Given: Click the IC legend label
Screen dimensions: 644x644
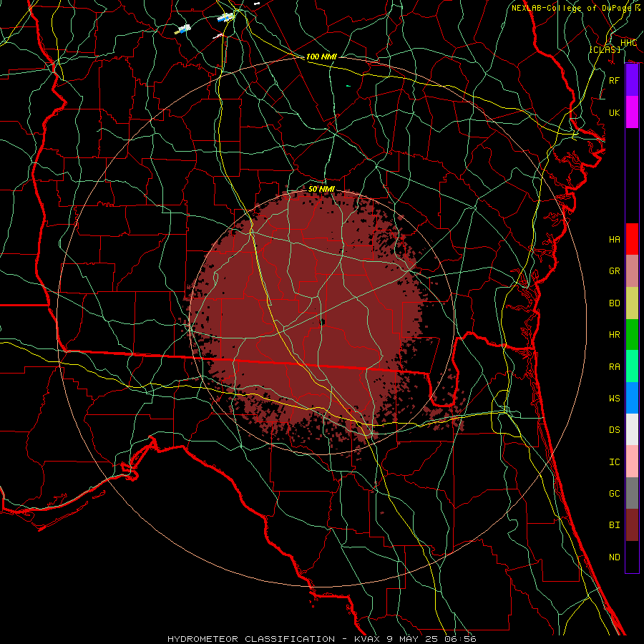Looking at the screenshot, I should tap(615, 462).
